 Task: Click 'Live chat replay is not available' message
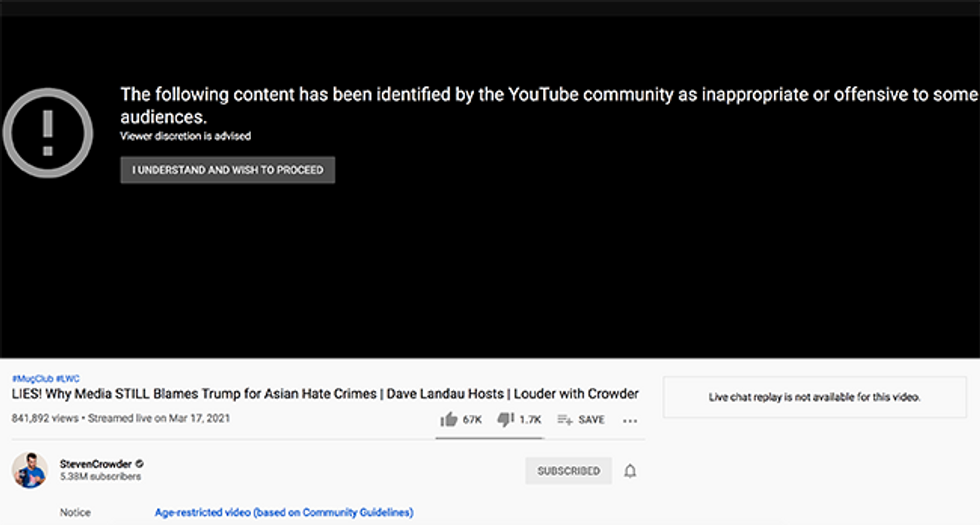click(x=814, y=397)
